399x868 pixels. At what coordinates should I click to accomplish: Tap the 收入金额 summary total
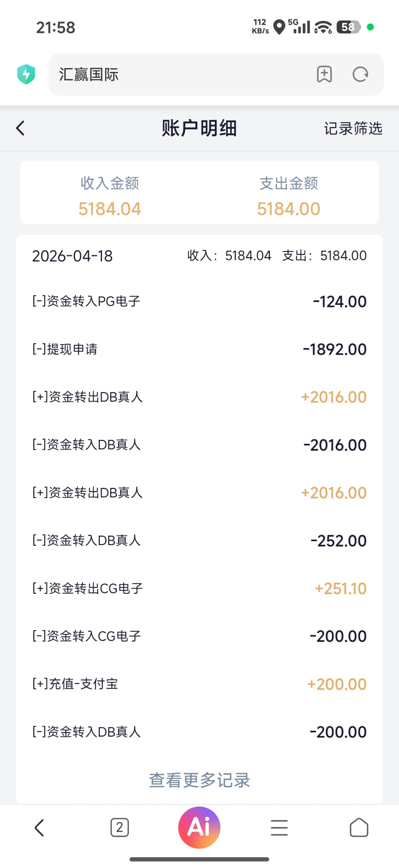110,209
